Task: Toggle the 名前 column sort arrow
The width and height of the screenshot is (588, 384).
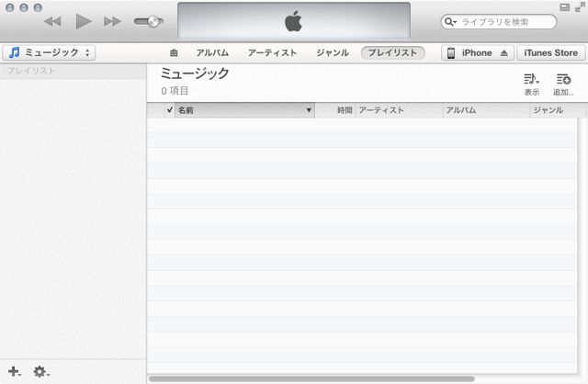Action: pos(309,110)
